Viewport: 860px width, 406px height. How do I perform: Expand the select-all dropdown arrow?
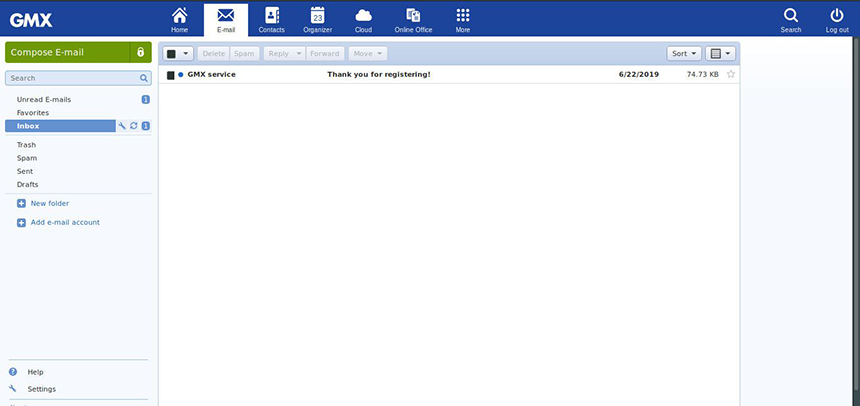pos(185,54)
